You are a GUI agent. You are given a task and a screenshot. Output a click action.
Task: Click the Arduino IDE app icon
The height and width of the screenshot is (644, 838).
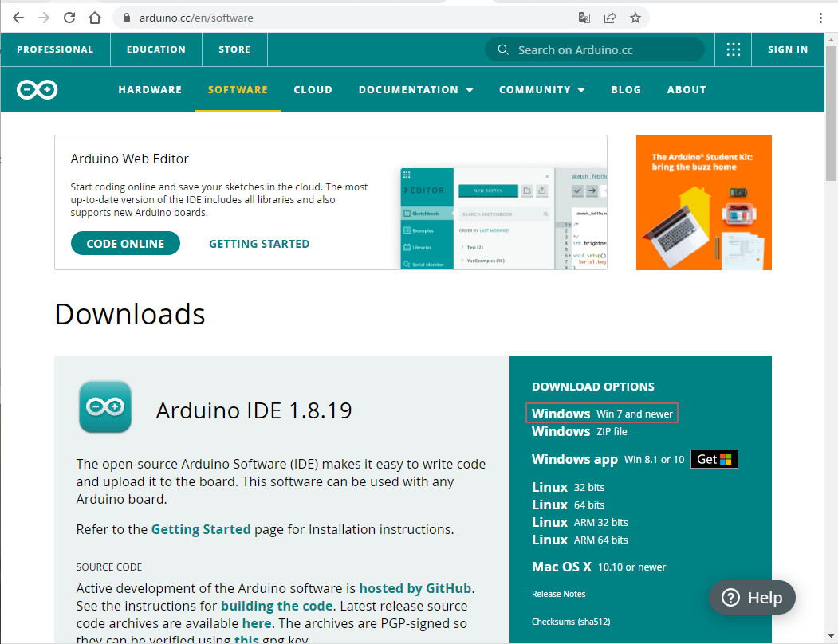[105, 406]
